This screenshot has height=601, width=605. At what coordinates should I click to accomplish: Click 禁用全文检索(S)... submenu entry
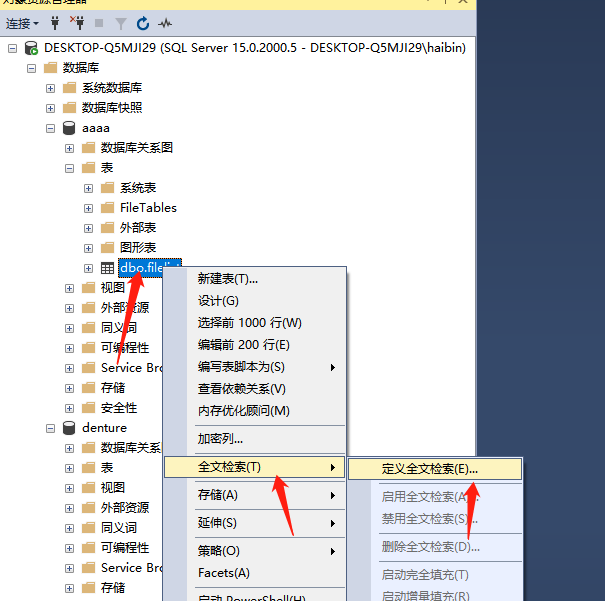click(435, 519)
